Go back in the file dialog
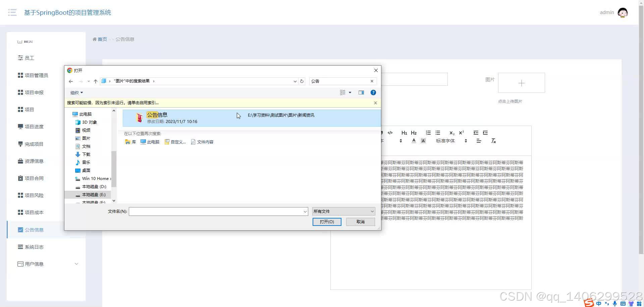Screen dimensions: 644x307 point(71,81)
